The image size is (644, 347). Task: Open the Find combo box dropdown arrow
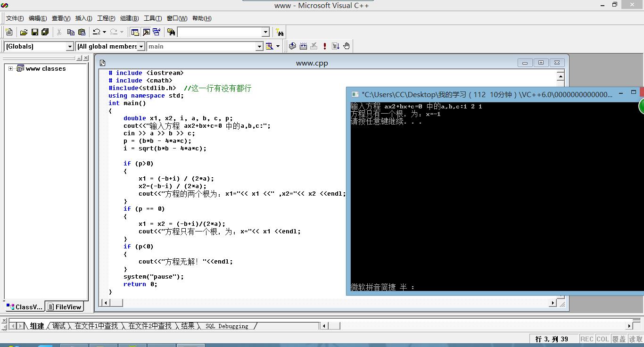(265, 32)
